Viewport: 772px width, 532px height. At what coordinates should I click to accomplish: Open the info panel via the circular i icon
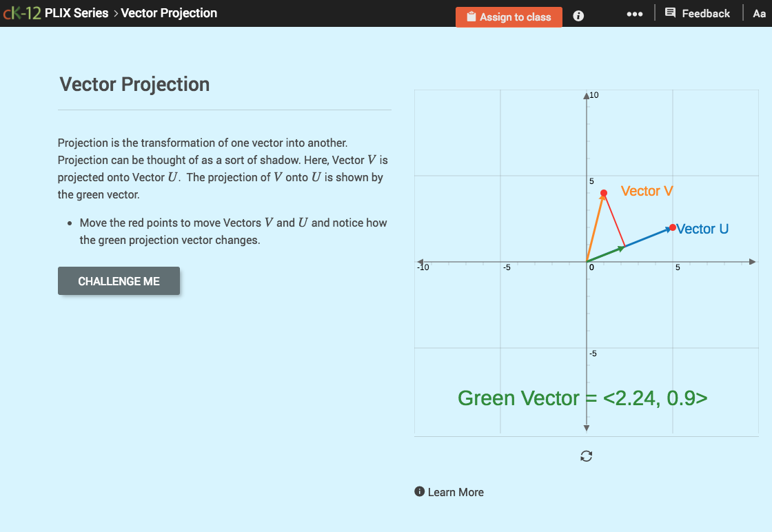coord(578,16)
